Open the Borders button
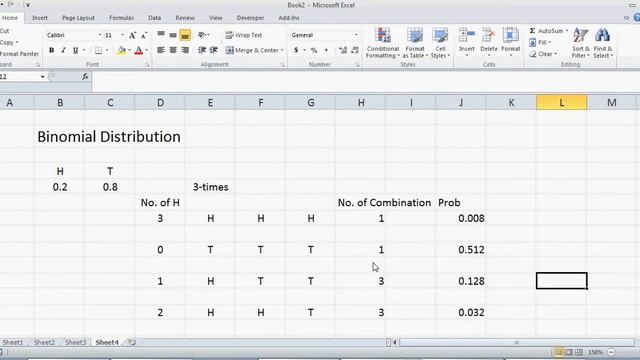The height and width of the screenshot is (360, 640). (98, 50)
